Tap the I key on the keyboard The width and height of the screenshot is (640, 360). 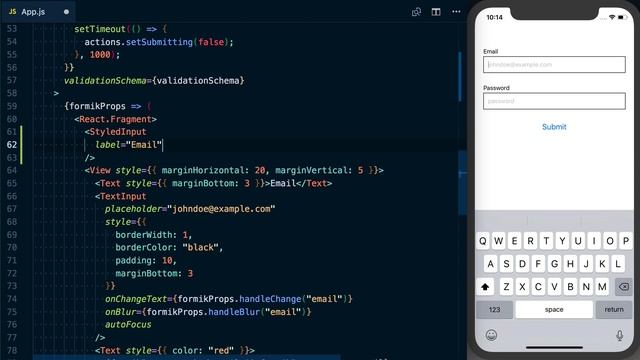click(594, 241)
